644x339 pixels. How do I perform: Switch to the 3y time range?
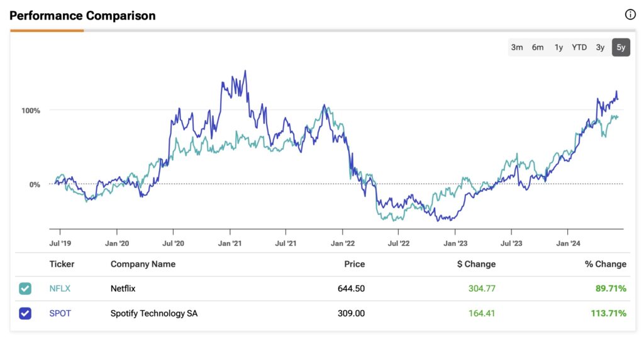pyautogui.click(x=601, y=47)
